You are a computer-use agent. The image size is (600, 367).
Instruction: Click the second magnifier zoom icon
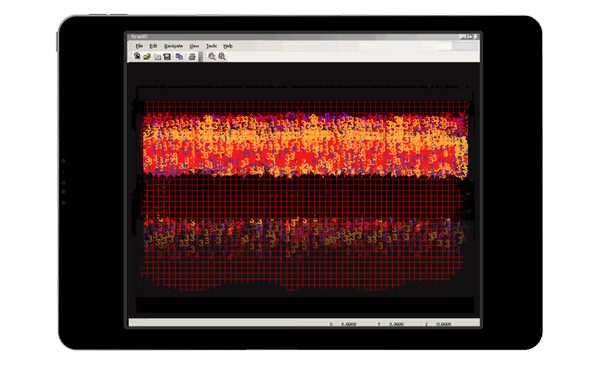click(x=222, y=57)
